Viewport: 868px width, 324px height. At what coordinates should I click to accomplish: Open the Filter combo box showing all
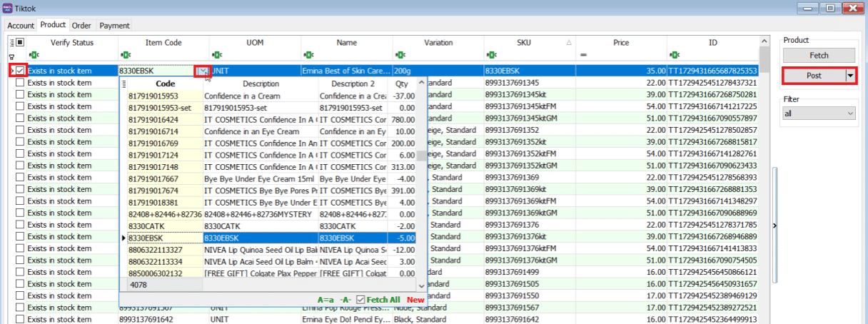819,113
